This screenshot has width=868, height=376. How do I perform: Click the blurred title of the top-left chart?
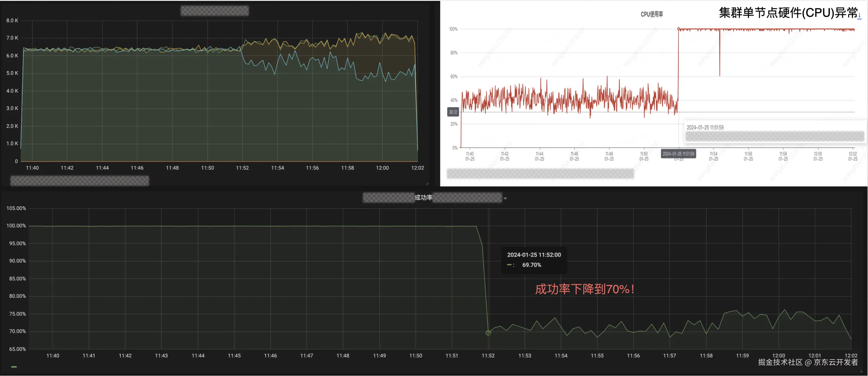click(x=215, y=11)
